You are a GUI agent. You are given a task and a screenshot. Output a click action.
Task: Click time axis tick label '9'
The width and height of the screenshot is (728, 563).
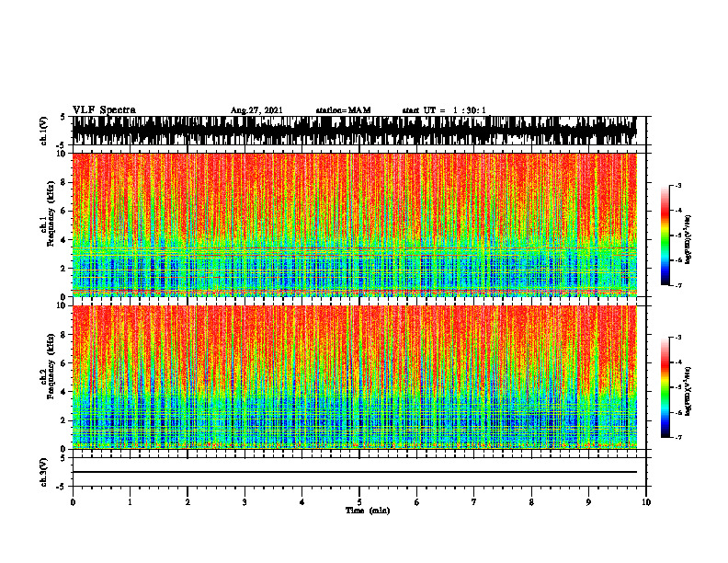[588, 502]
